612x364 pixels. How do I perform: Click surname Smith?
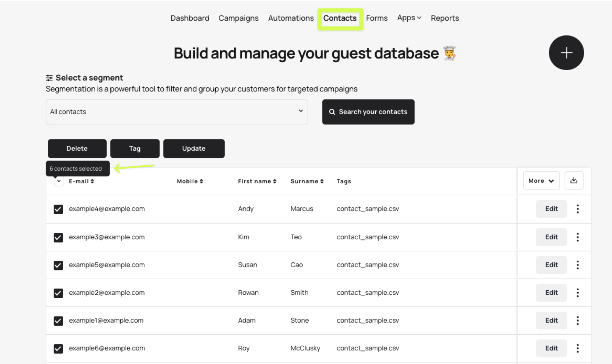299,293
